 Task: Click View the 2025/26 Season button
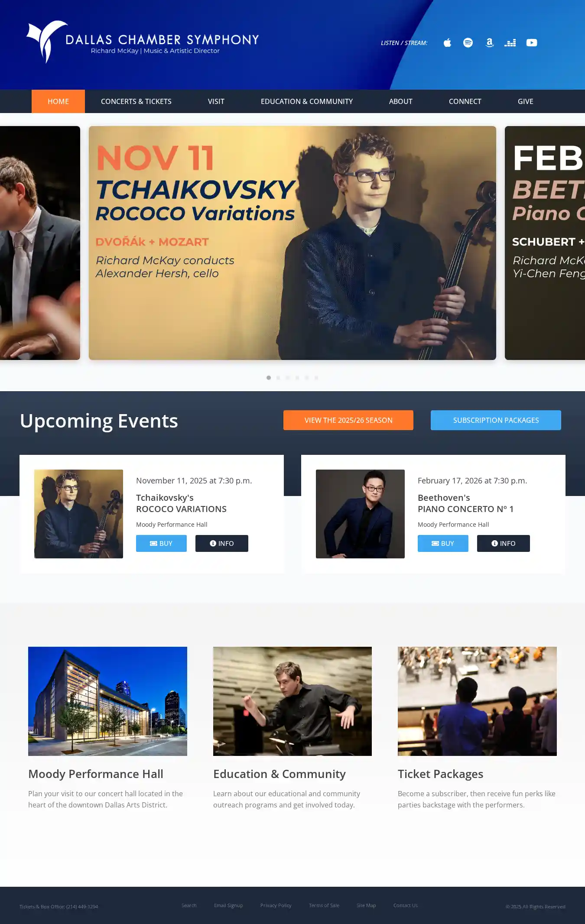pyautogui.click(x=348, y=420)
